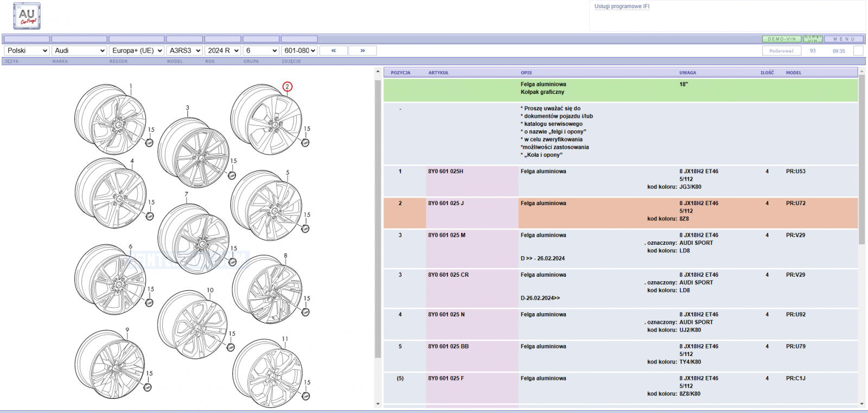Click scroll up arrow of parts list
Viewport: 868px width, 413px height.
(x=861, y=72)
